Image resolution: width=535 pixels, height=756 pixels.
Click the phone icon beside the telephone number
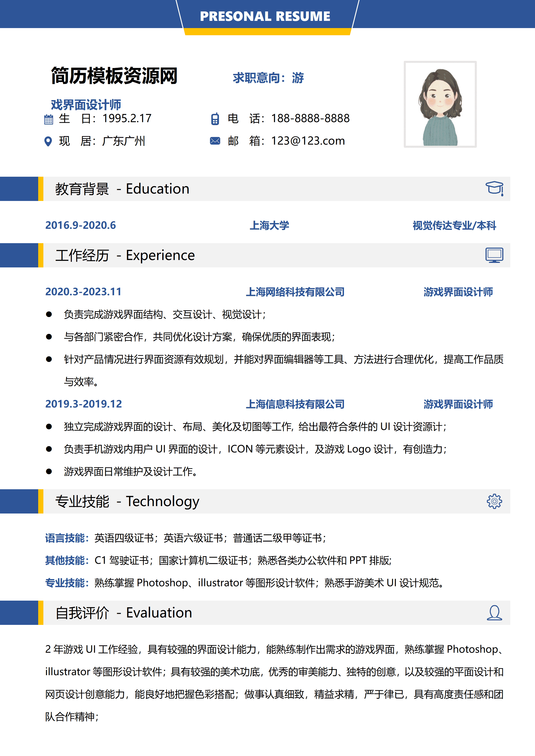click(x=216, y=119)
